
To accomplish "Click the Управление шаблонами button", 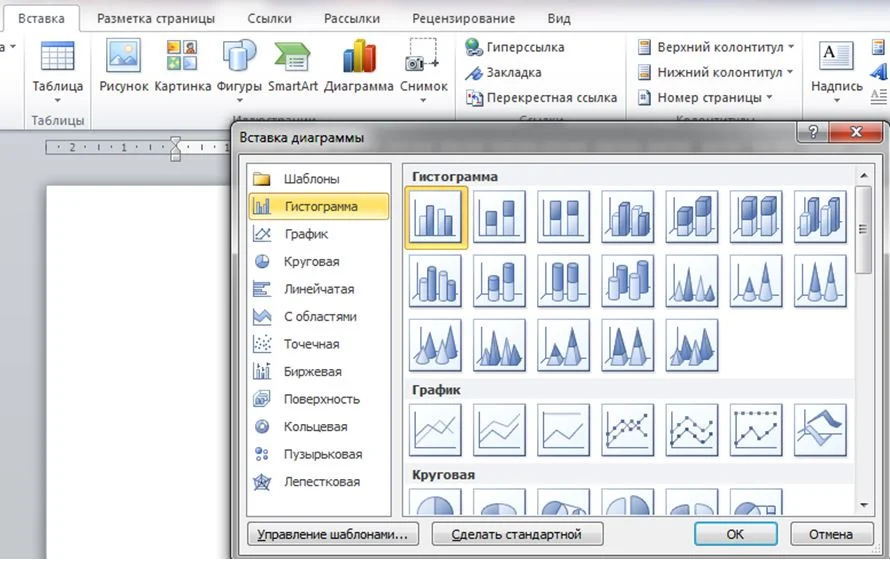I will pos(332,534).
